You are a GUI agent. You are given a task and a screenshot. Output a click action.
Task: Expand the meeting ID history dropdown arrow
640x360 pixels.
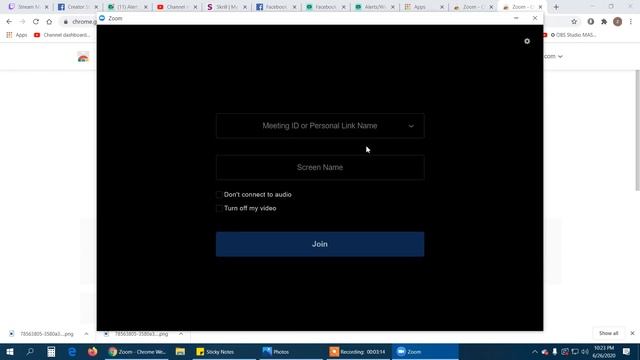coord(411,126)
